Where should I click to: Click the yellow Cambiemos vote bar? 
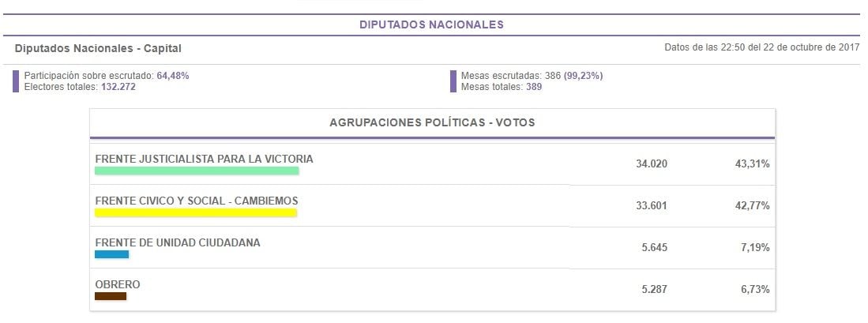point(196,212)
